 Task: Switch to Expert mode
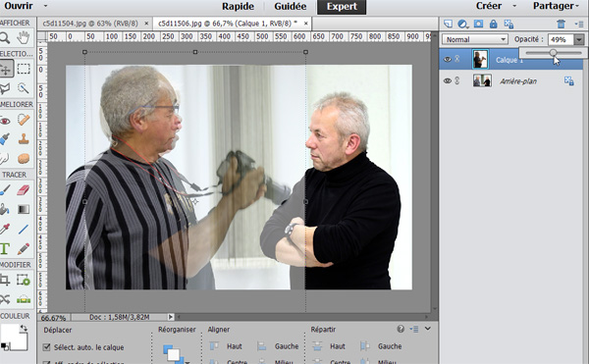(342, 7)
